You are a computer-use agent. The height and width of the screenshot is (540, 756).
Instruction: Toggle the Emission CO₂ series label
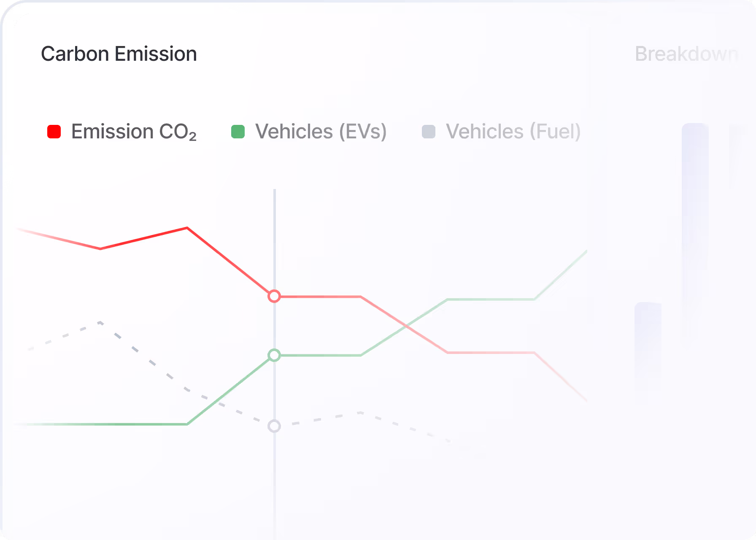(134, 132)
